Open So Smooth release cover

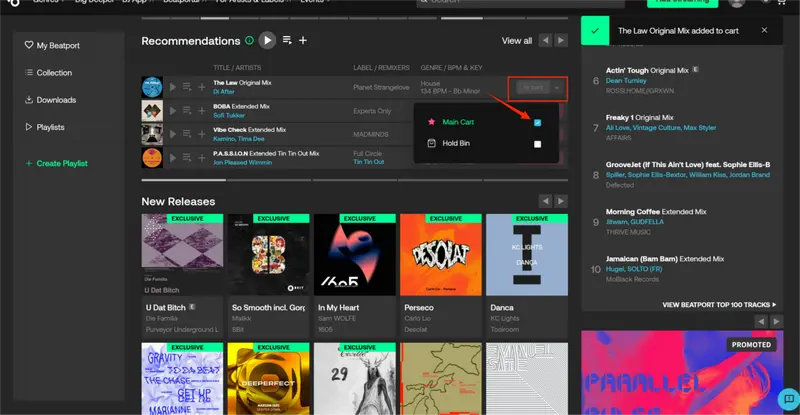(268, 255)
